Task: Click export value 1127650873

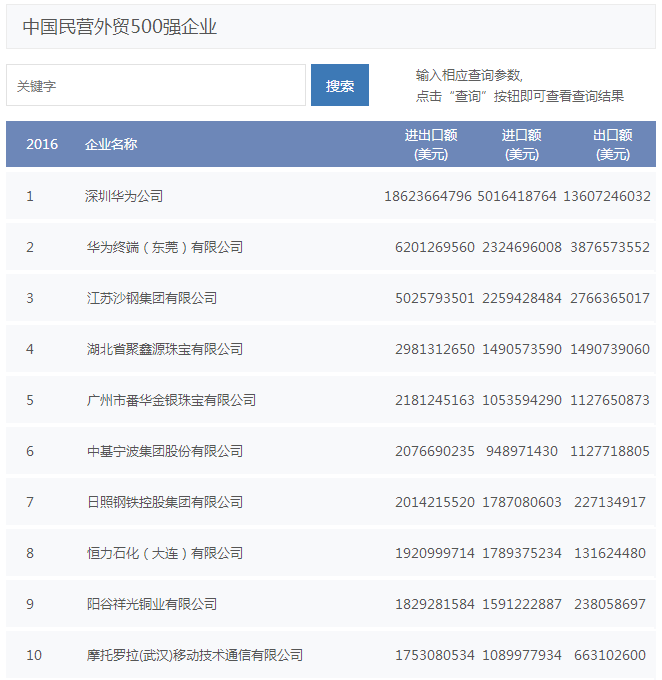Action: pyautogui.click(x=610, y=400)
